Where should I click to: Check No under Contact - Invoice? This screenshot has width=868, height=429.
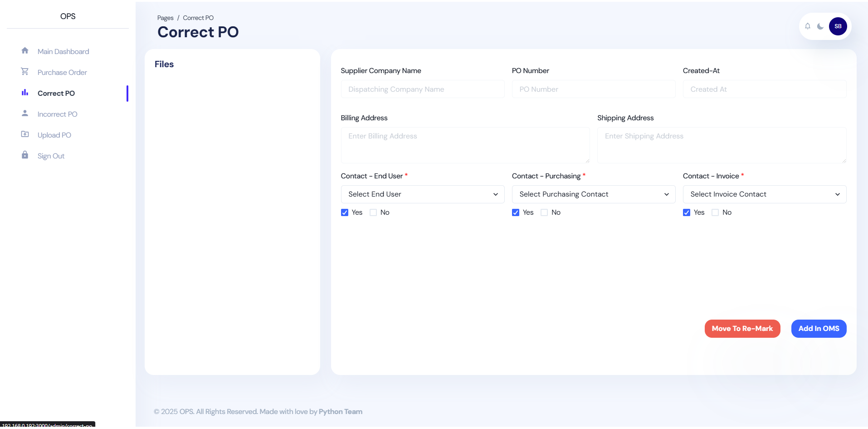(x=715, y=212)
